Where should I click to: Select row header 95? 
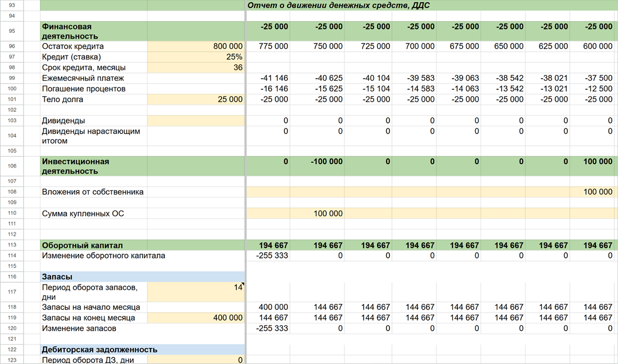coord(12,31)
